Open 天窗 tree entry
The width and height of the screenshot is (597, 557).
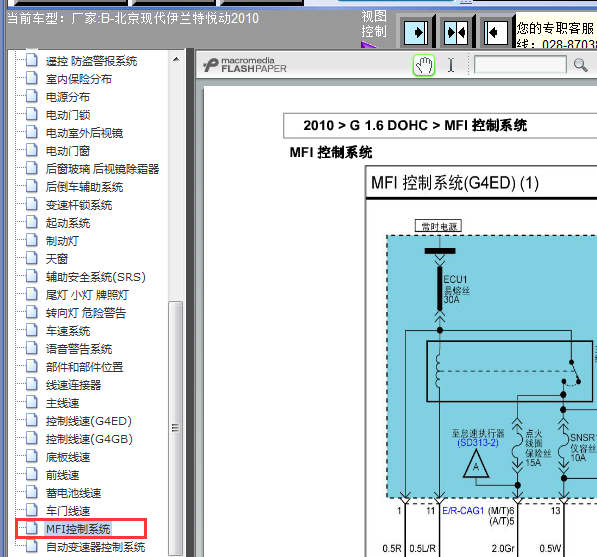(57, 259)
